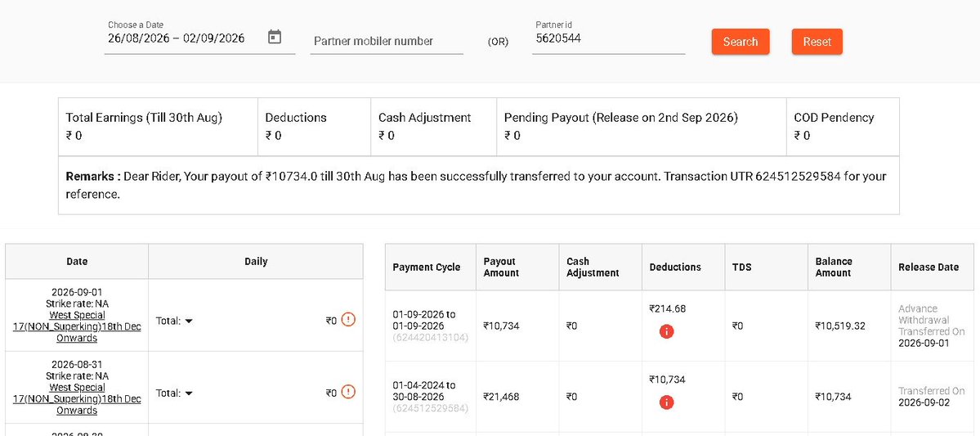Click the Reset button
Image resolution: width=980 pixels, height=436 pixels.
[x=817, y=42]
